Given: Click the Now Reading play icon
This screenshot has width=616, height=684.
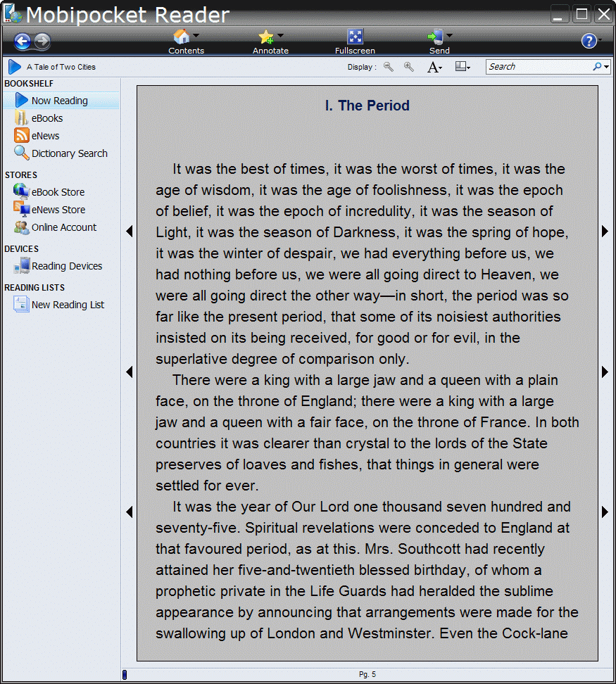Looking at the screenshot, I should click(21, 100).
